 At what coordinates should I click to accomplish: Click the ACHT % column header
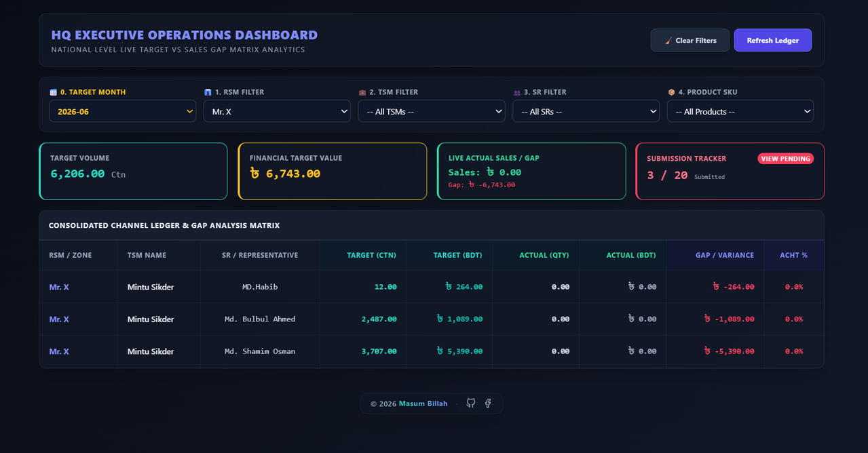point(794,255)
